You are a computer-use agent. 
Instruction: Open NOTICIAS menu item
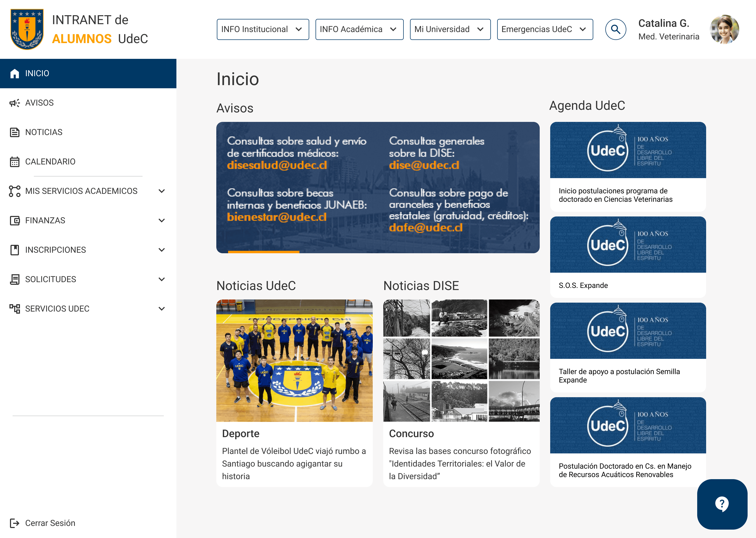tap(88, 132)
